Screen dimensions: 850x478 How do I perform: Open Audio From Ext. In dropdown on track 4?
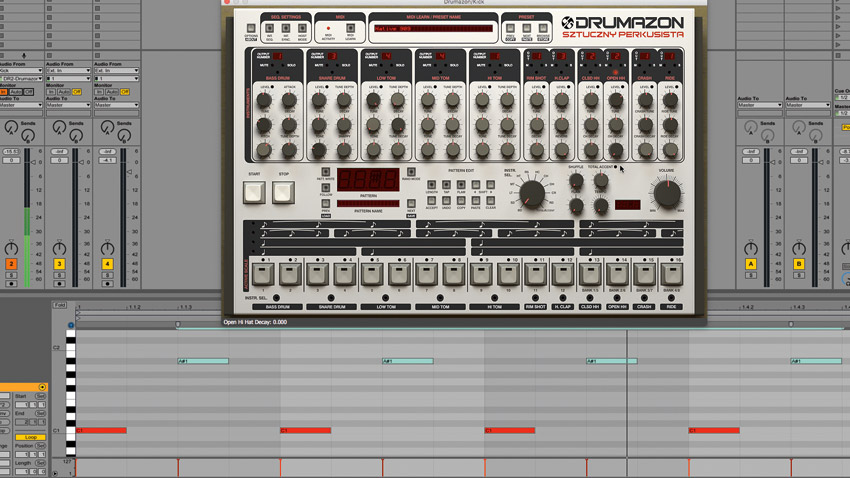click(116, 70)
